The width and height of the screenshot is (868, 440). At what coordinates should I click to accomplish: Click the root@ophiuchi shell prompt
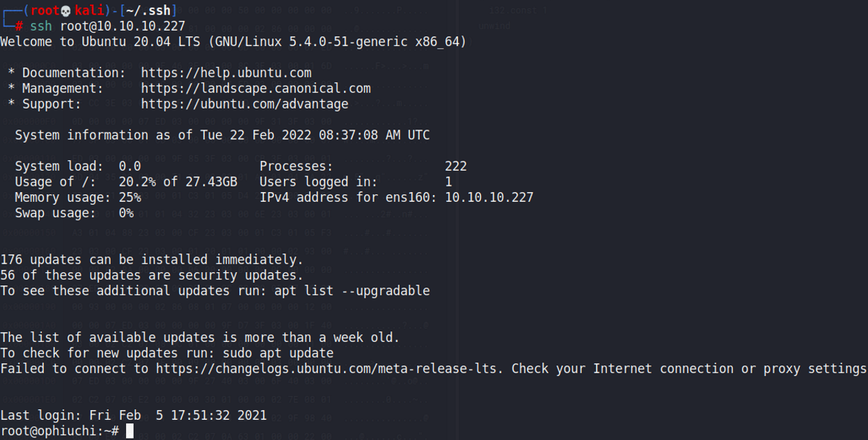pyautogui.click(x=60, y=431)
